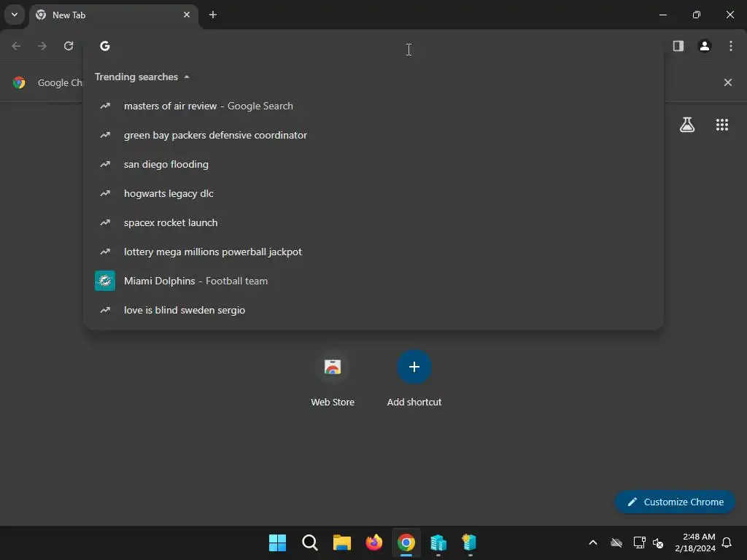Launch Firefox from the taskbar
The width and height of the screenshot is (747, 560).
click(x=374, y=542)
